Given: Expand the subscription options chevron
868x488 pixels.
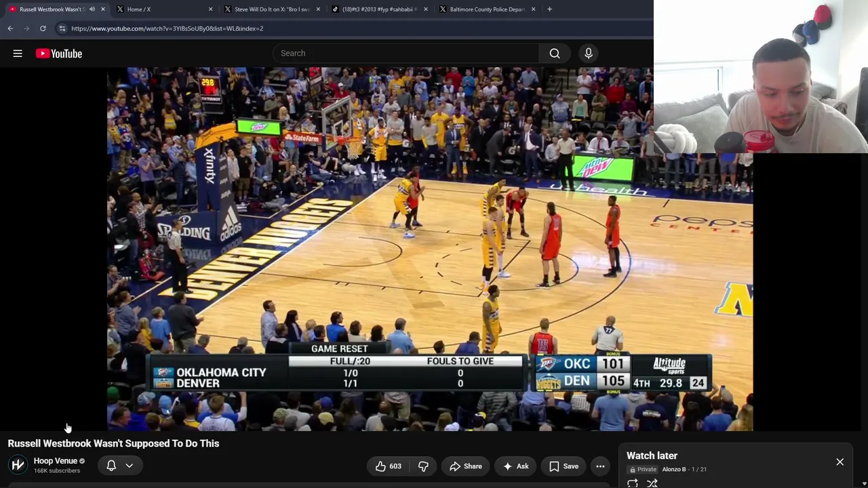Looking at the screenshot, I should tap(129, 466).
